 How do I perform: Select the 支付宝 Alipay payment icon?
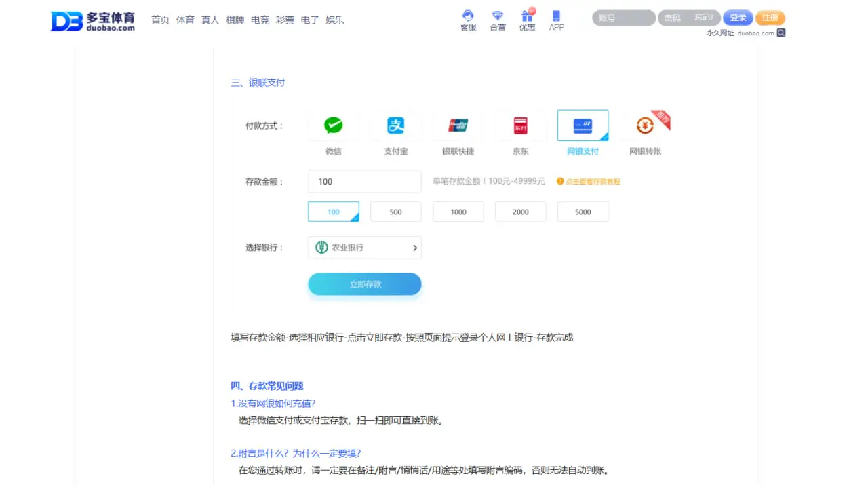pyautogui.click(x=395, y=125)
